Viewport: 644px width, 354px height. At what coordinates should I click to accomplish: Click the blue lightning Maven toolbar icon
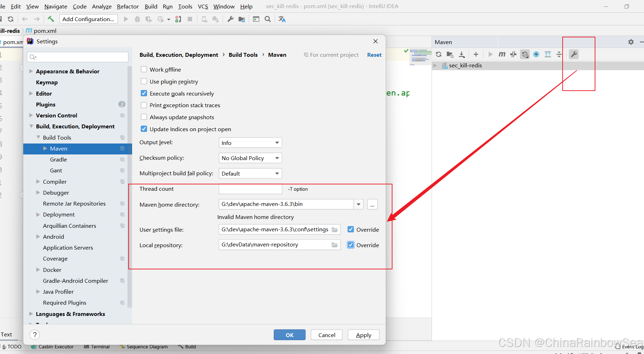536,54
